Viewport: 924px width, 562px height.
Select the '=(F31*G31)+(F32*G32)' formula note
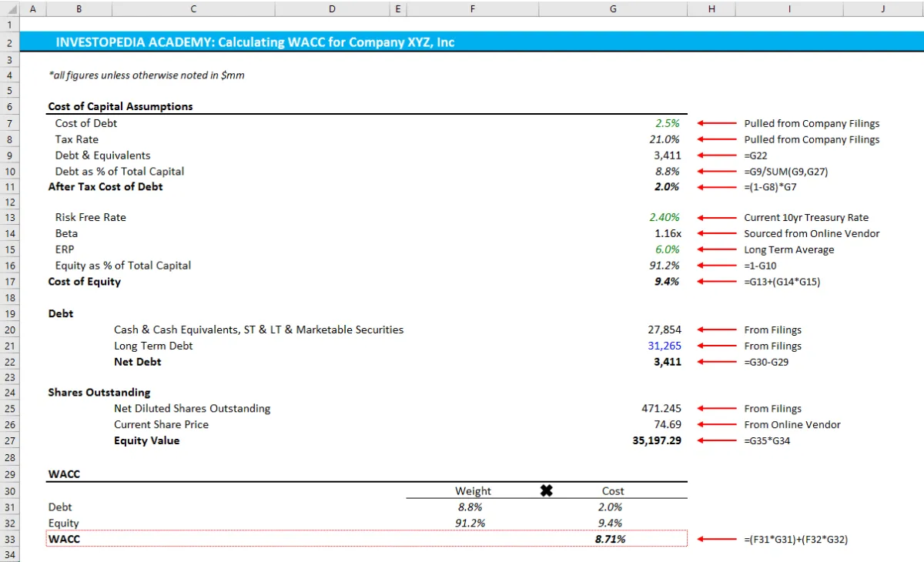795,540
